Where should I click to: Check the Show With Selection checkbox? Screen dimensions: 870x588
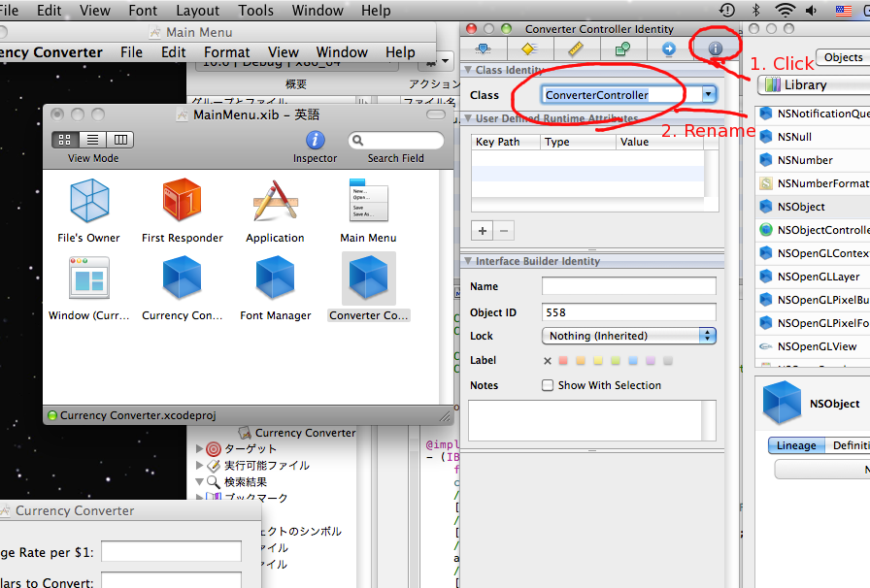[548, 385]
